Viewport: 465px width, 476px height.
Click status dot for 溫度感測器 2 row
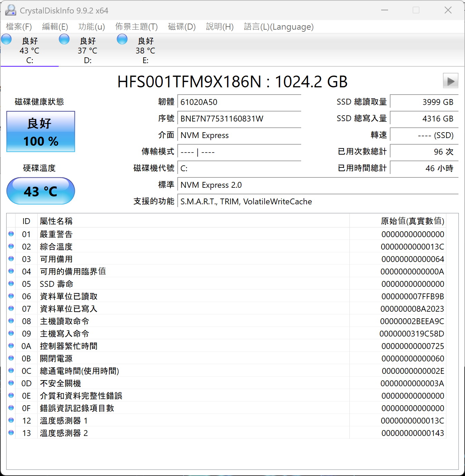click(11, 433)
